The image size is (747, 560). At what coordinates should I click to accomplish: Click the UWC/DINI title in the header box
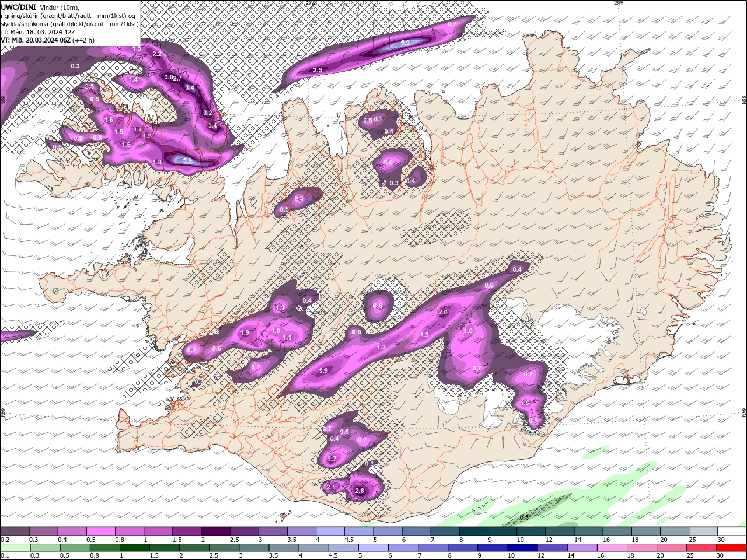(19, 6)
